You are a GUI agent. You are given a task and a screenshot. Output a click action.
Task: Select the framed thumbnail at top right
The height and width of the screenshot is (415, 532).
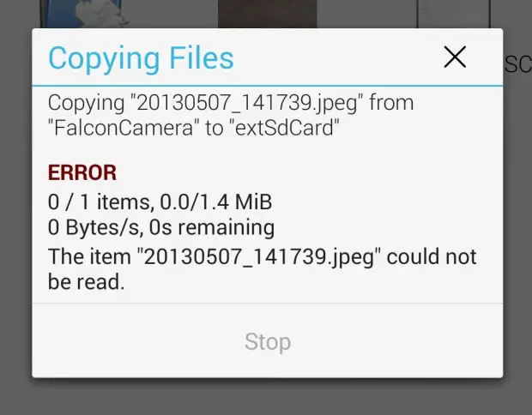click(x=454, y=14)
